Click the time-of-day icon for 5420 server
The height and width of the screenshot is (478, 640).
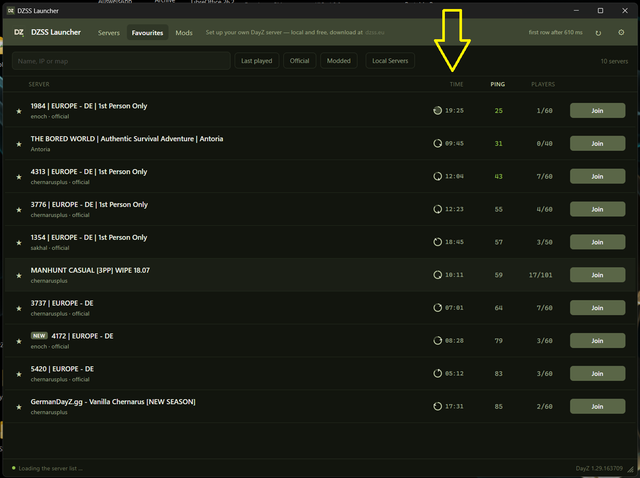point(437,374)
